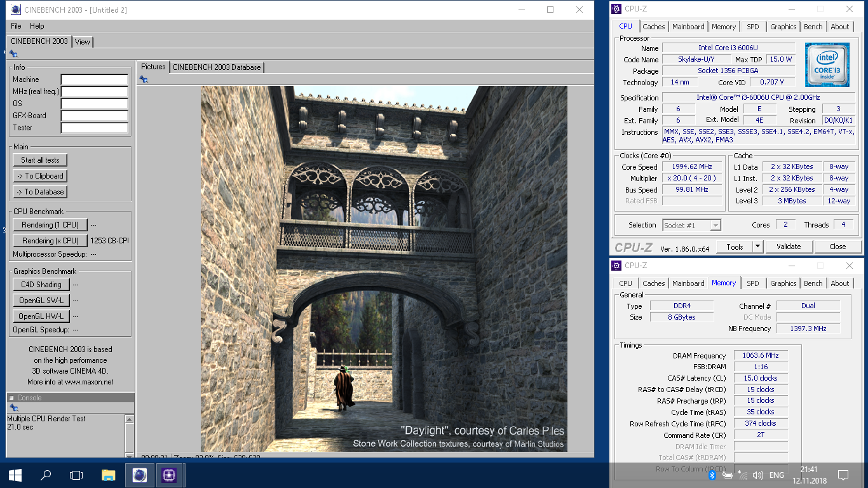Screen dimensions: 868x488
Task: Click lower CPU-Z window title icon
Action: (x=616, y=266)
